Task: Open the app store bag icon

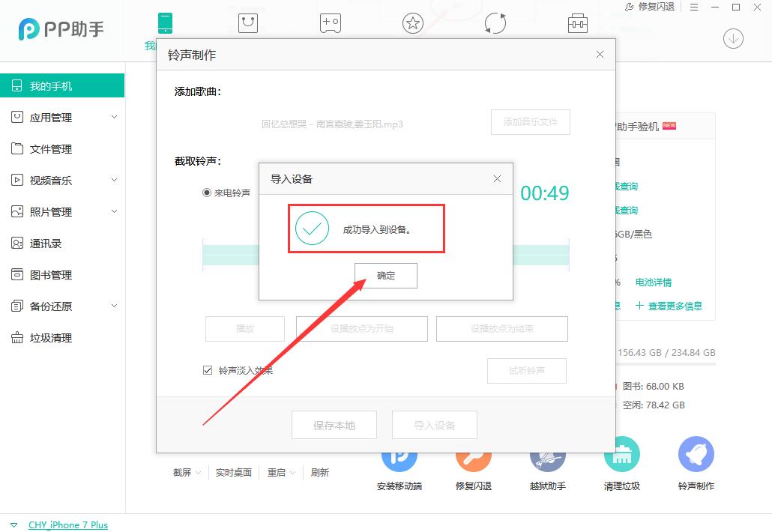Action: click(x=247, y=23)
